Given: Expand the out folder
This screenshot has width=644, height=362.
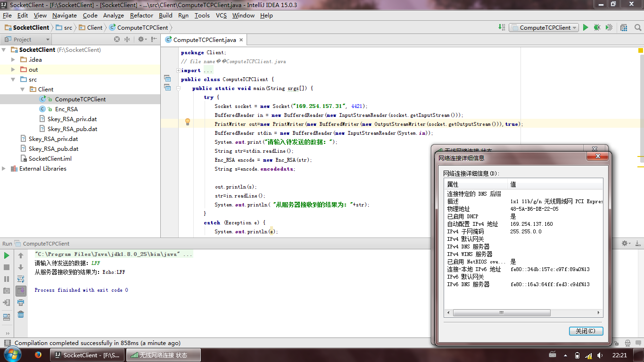Looking at the screenshot, I should tap(13, 69).
